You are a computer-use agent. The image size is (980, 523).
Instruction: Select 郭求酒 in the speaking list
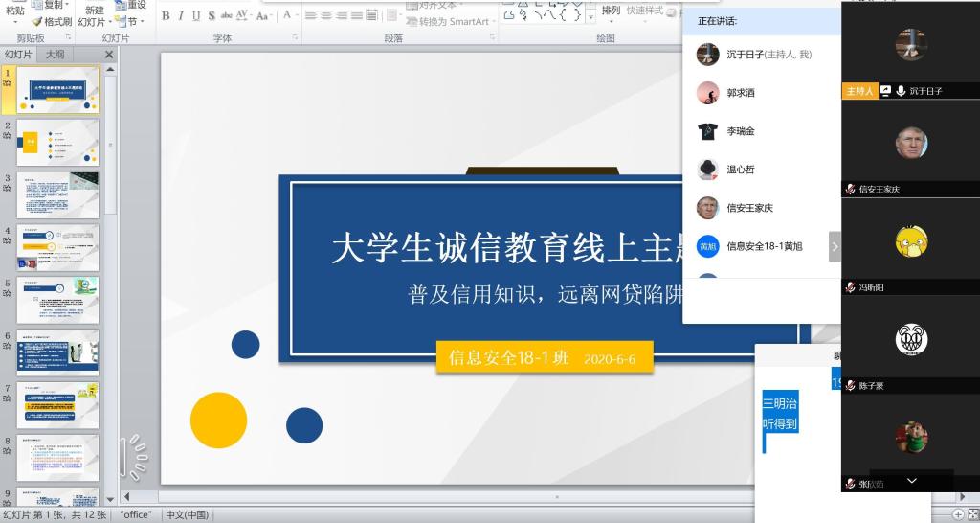tap(740, 93)
